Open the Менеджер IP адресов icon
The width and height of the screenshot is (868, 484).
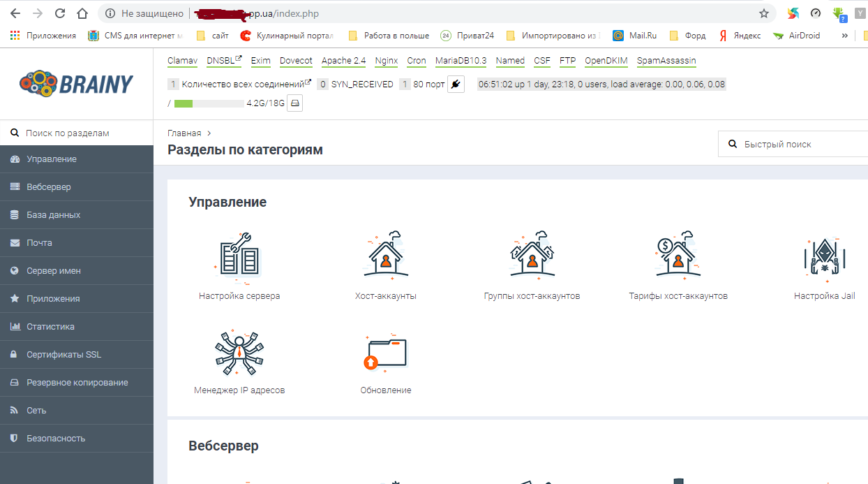[239, 353]
